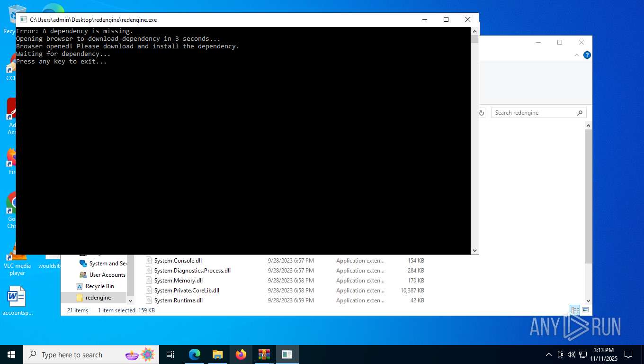Maximize the redengine.exe console
Screen dimensions: 644x364
click(446, 19)
